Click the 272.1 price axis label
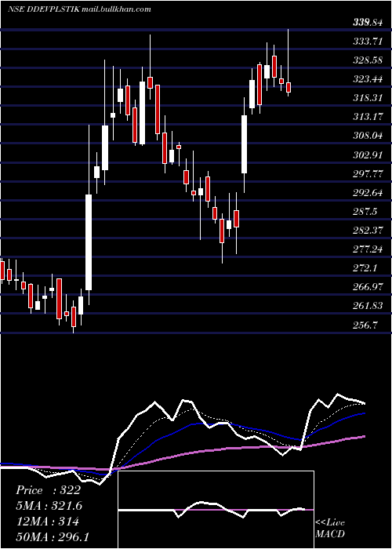This screenshot has width=392, height=549. tap(365, 269)
